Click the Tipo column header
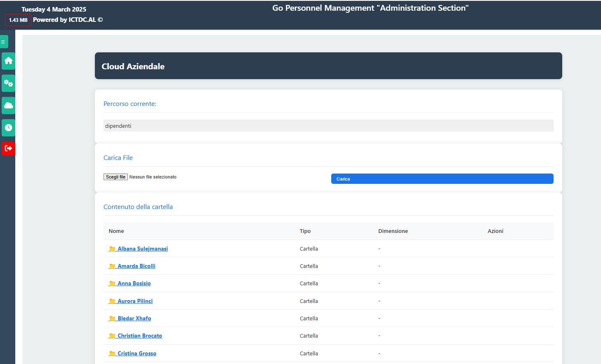The width and height of the screenshot is (601, 364). point(305,231)
